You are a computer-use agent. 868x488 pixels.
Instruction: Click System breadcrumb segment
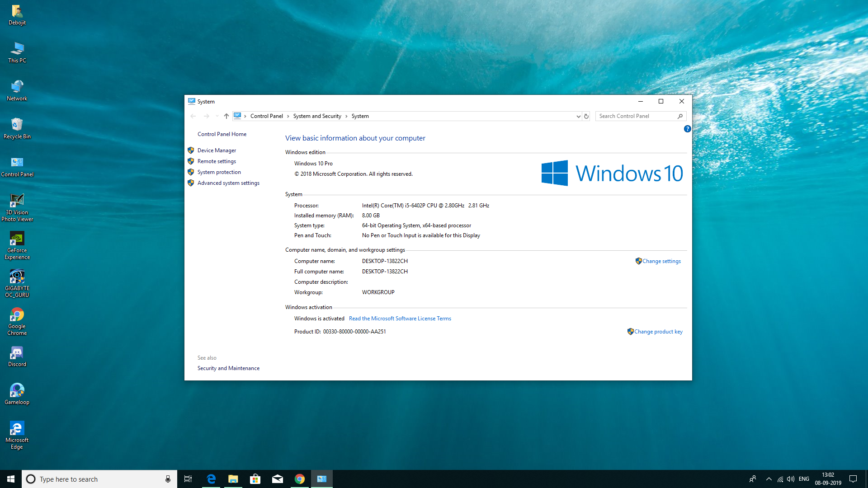point(360,116)
